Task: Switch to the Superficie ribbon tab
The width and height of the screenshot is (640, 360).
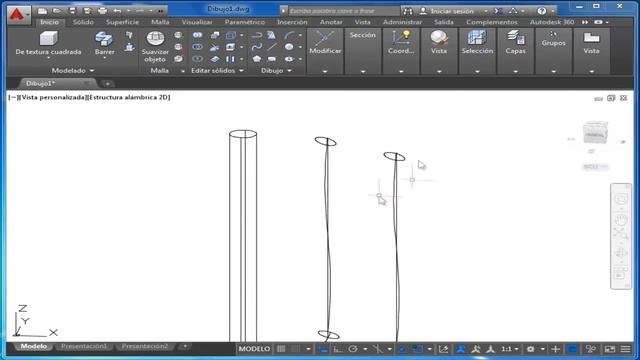Action: pyautogui.click(x=122, y=22)
